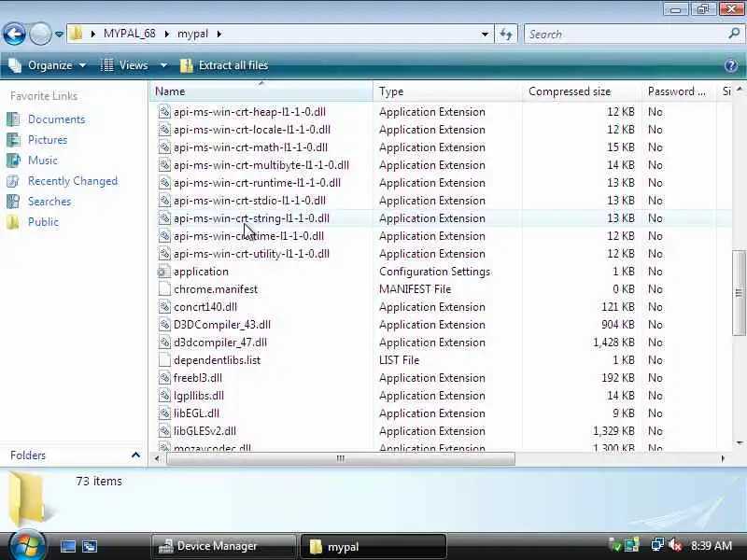Select dependentlibs.list file icon
747x560 pixels.
[x=164, y=360]
